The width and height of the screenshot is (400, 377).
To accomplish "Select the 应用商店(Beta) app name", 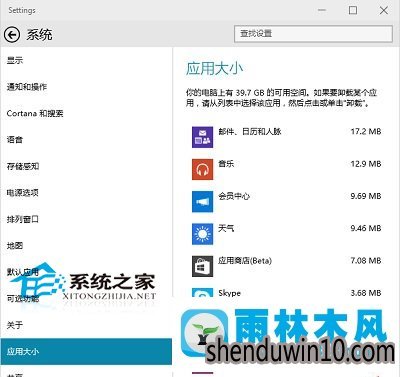I will 245,261.
